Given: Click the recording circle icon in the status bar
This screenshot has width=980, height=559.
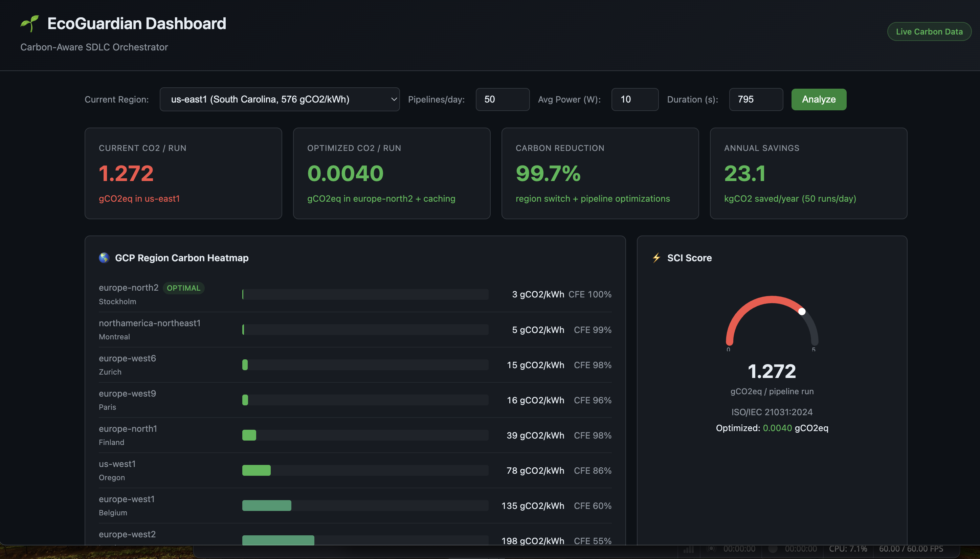Looking at the screenshot, I should (773, 549).
